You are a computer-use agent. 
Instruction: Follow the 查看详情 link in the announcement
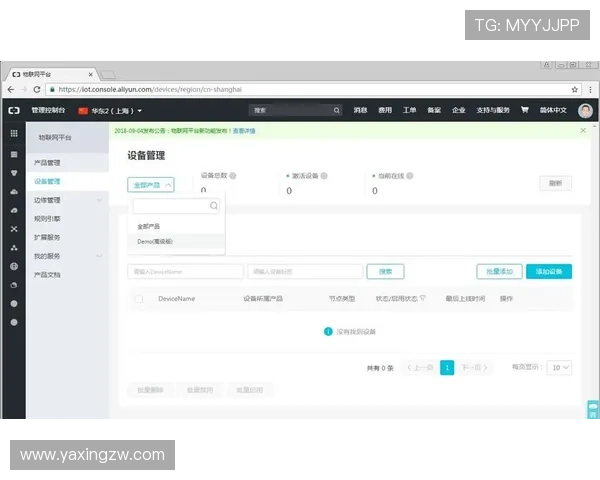click(244, 131)
